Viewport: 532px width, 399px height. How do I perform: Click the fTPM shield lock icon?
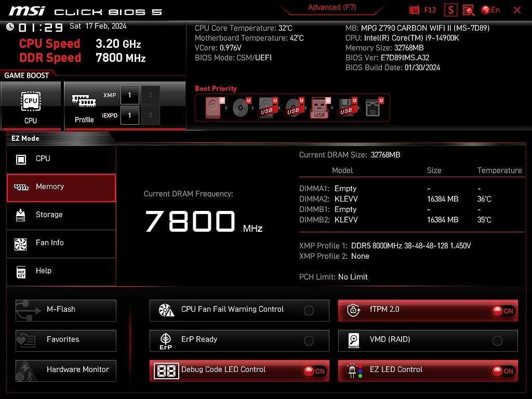(x=353, y=310)
